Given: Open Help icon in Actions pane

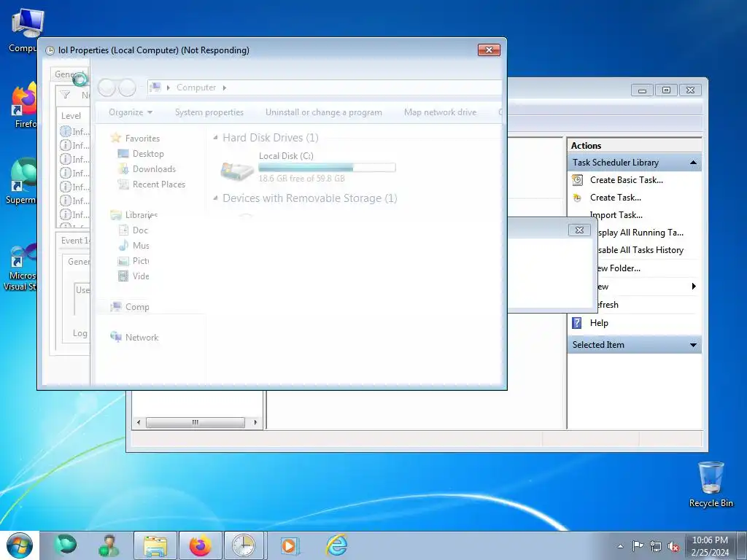Looking at the screenshot, I should pos(576,323).
